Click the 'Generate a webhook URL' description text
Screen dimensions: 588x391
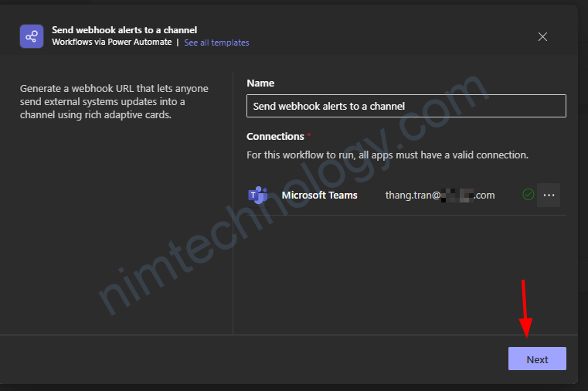click(x=114, y=102)
